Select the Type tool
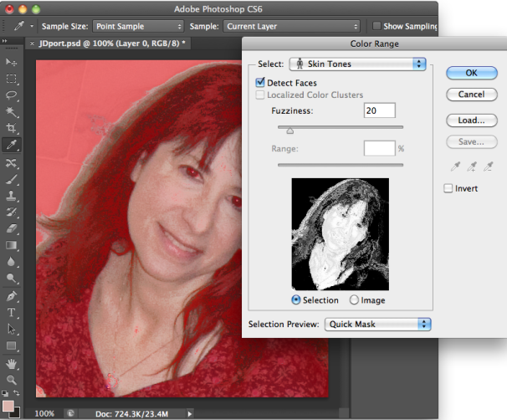Image resolution: width=507 pixels, height=420 pixels. click(x=12, y=313)
